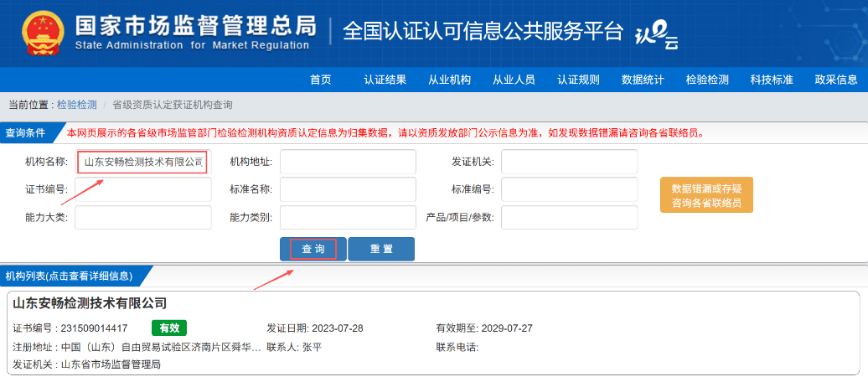Open 认证规则 navigation item

tap(578, 80)
